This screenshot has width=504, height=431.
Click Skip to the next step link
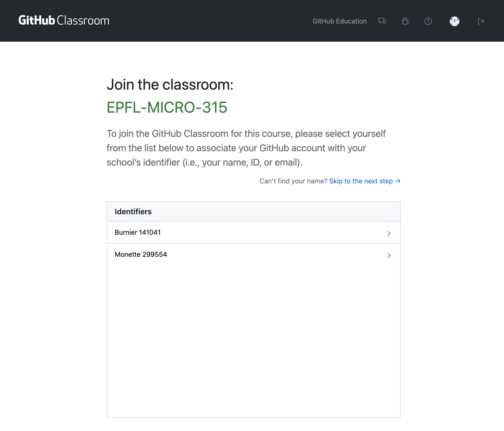click(x=361, y=181)
